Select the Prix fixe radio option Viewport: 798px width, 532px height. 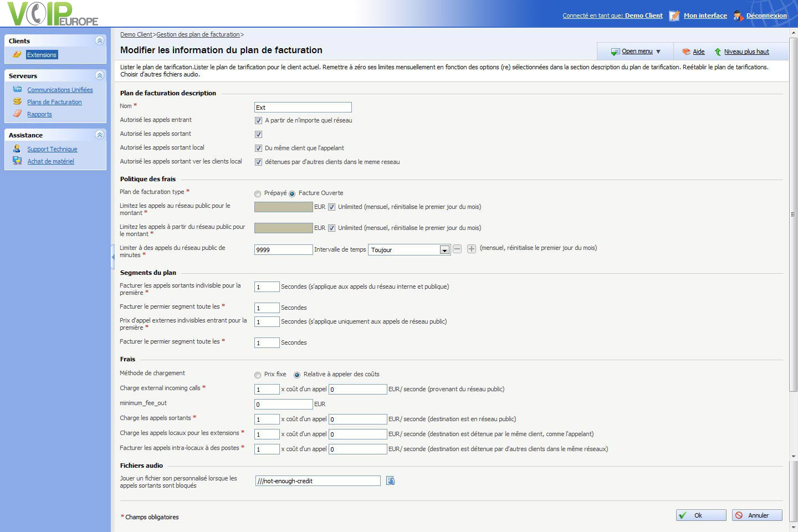(x=258, y=375)
